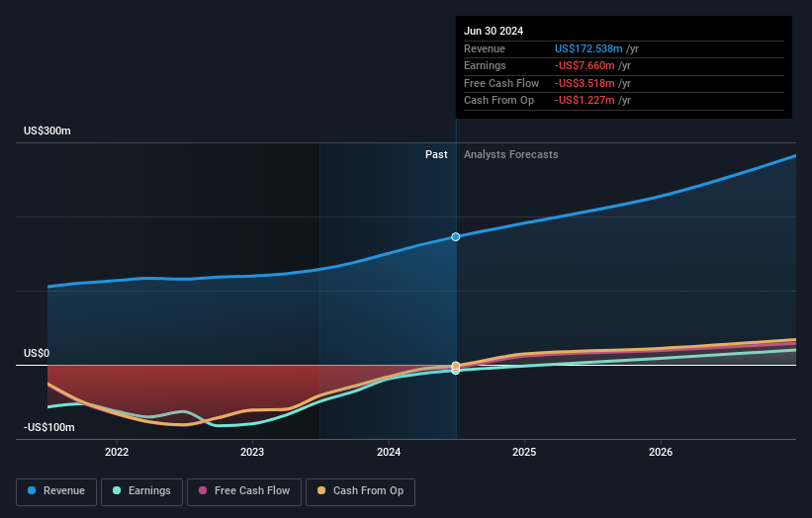812x518 pixels.
Task: Toggle the Free Cash Flow legend series
Action: tap(244, 491)
